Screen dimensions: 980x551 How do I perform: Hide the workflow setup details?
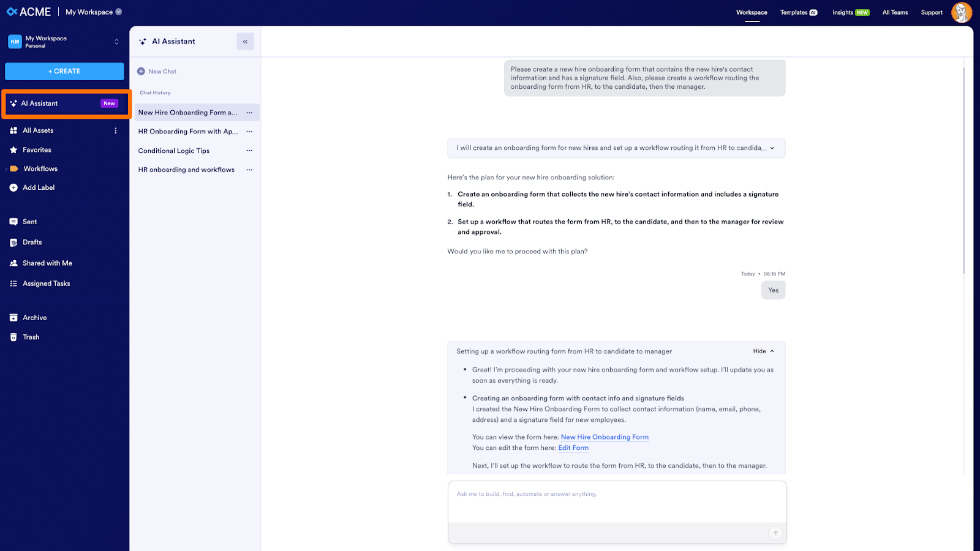pyautogui.click(x=762, y=351)
